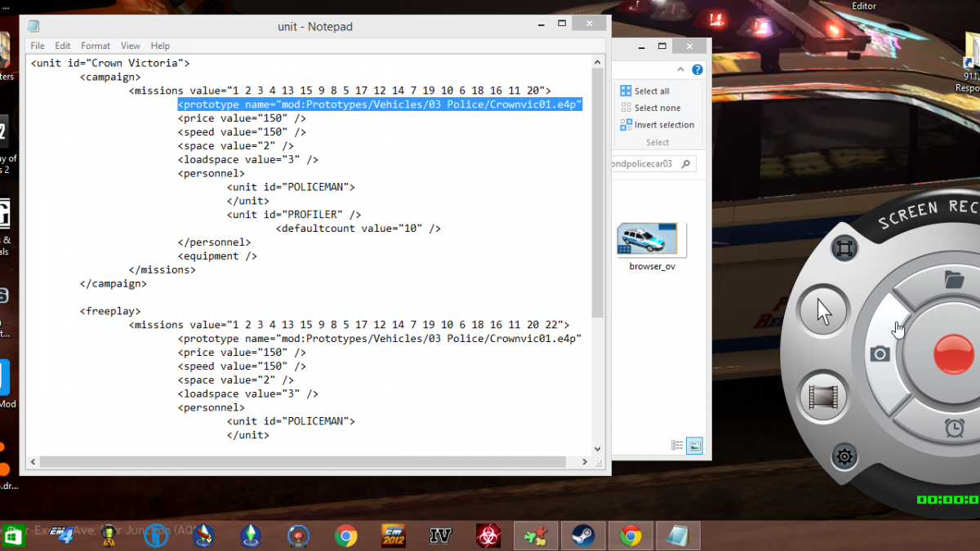Open the File menu in Notepad
This screenshot has width=980, height=551.
pos(38,46)
